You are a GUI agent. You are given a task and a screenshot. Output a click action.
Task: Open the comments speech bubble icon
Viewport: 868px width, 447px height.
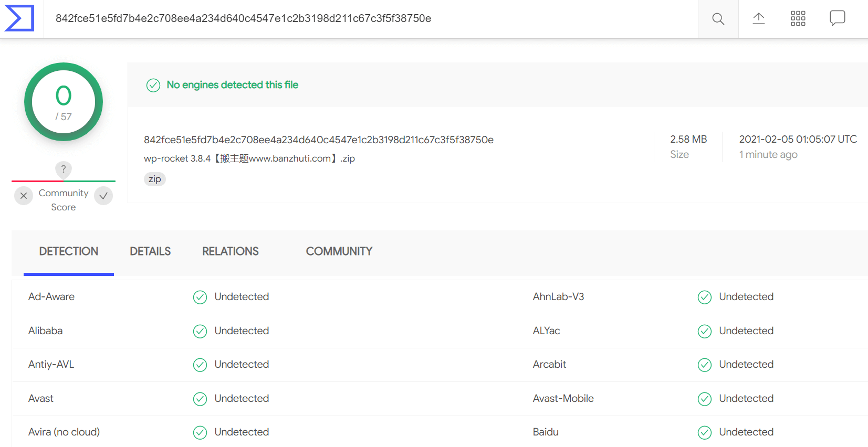[837, 18]
